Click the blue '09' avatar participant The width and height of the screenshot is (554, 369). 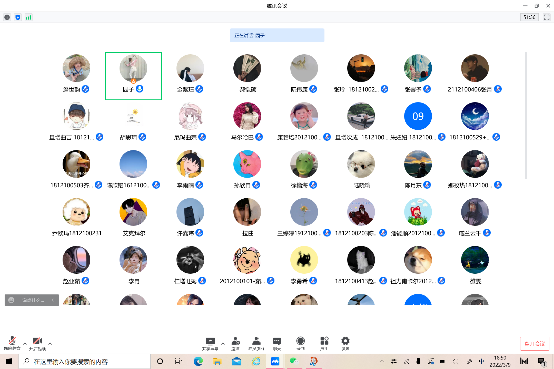tap(418, 116)
